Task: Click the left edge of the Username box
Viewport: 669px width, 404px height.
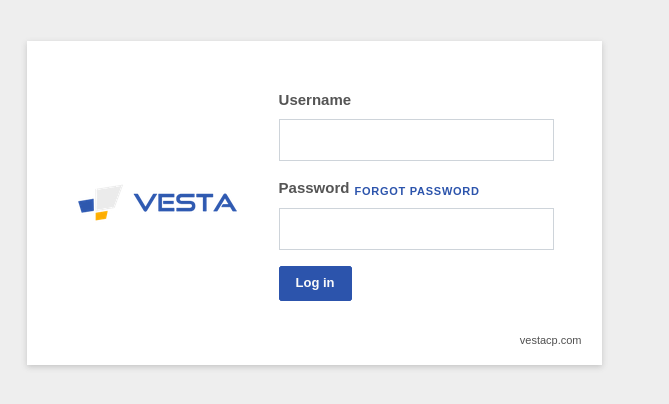Action: click(282, 140)
